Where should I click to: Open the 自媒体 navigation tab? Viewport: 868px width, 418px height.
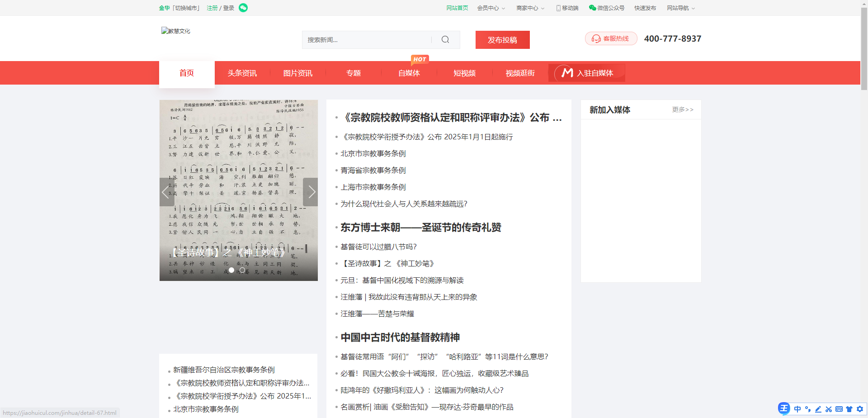pyautogui.click(x=409, y=73)
